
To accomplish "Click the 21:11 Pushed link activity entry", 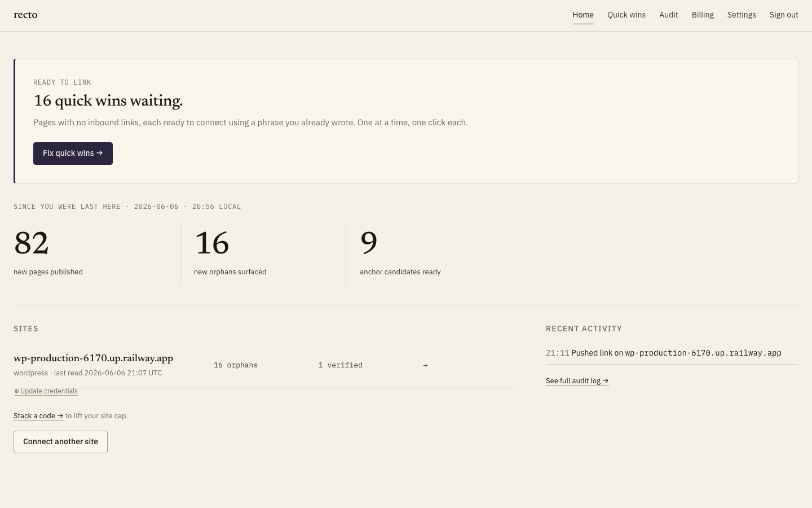I will click(664, 353).
